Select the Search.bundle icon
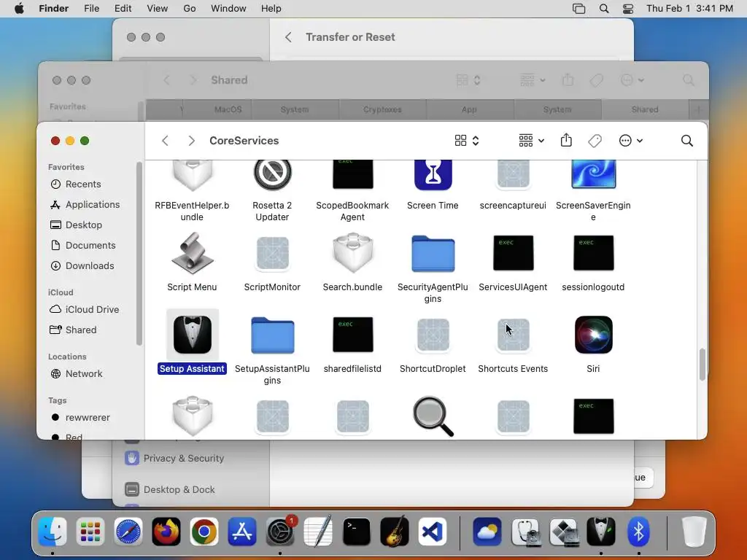Screen dimensions: 747x560 352,253
